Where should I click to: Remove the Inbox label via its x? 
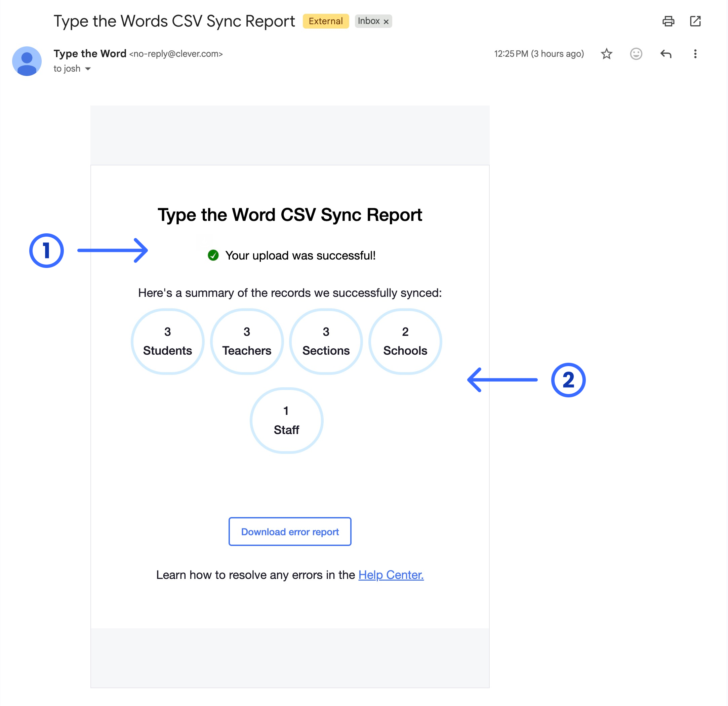click(386, 22)
